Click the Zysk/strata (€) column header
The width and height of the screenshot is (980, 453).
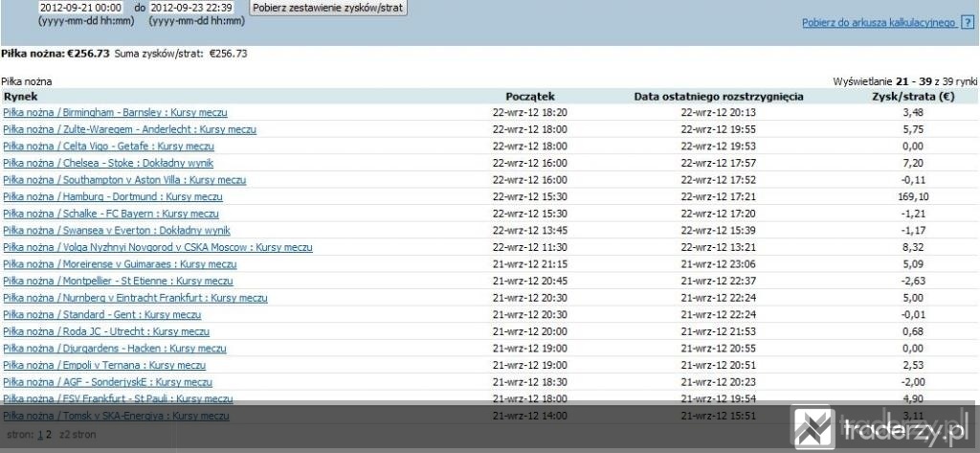point(913,97)
